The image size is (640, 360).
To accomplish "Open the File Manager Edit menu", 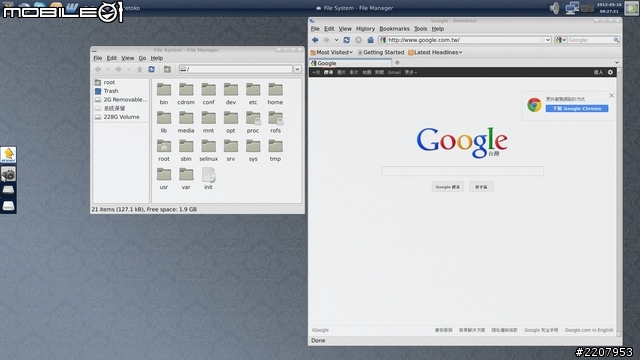I will tap(111, 58).
